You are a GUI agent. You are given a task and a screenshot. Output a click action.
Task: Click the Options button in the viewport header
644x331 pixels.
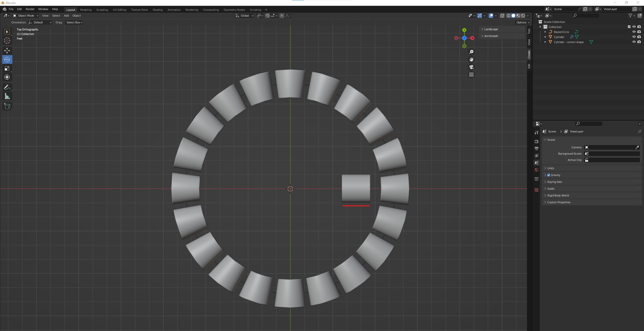click(522, 22)
